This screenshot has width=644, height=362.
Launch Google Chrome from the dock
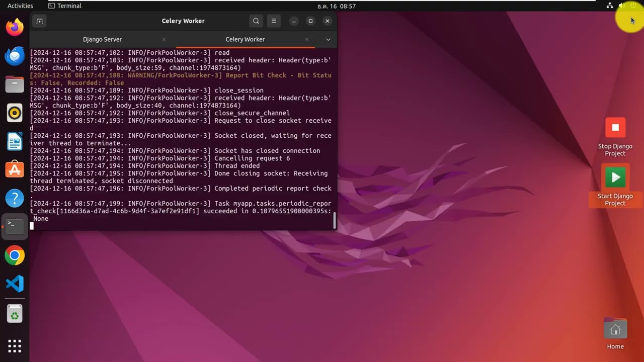tap(15, 255)
